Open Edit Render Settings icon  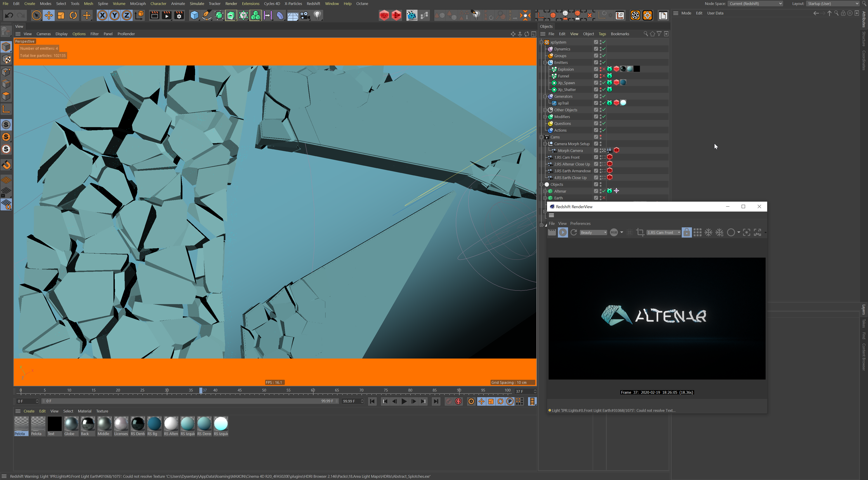[179, 16]
